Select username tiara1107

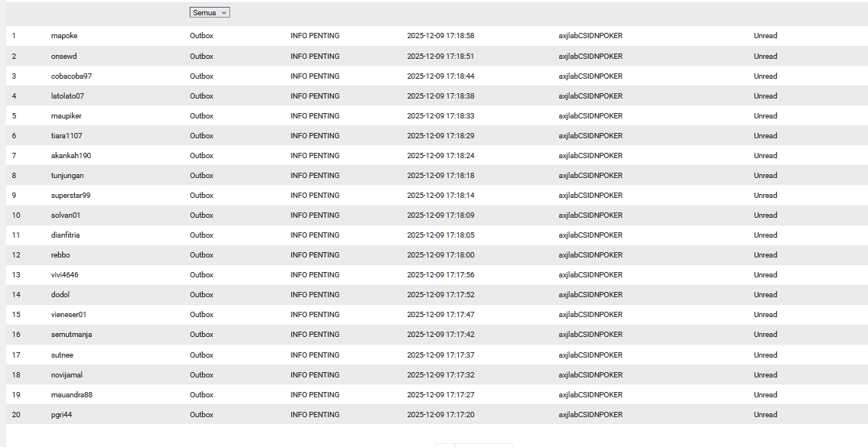coord(67,136)
